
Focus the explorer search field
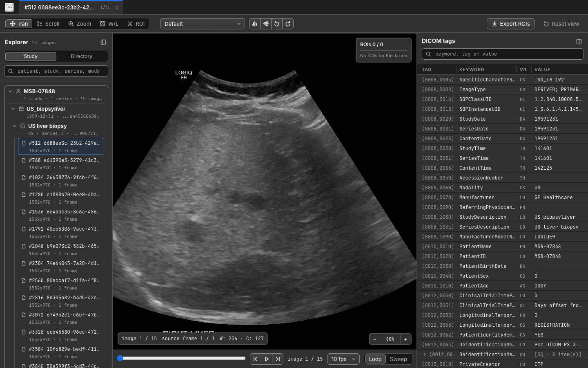[56, 71]
